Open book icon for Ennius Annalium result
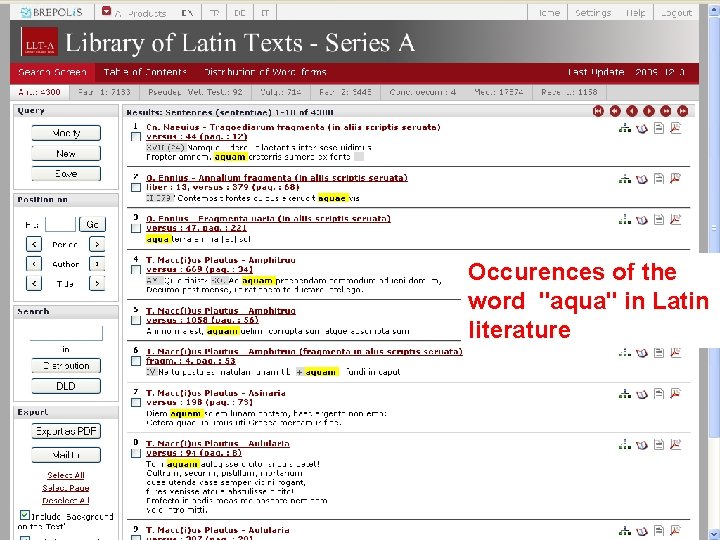 pos(642,179)
